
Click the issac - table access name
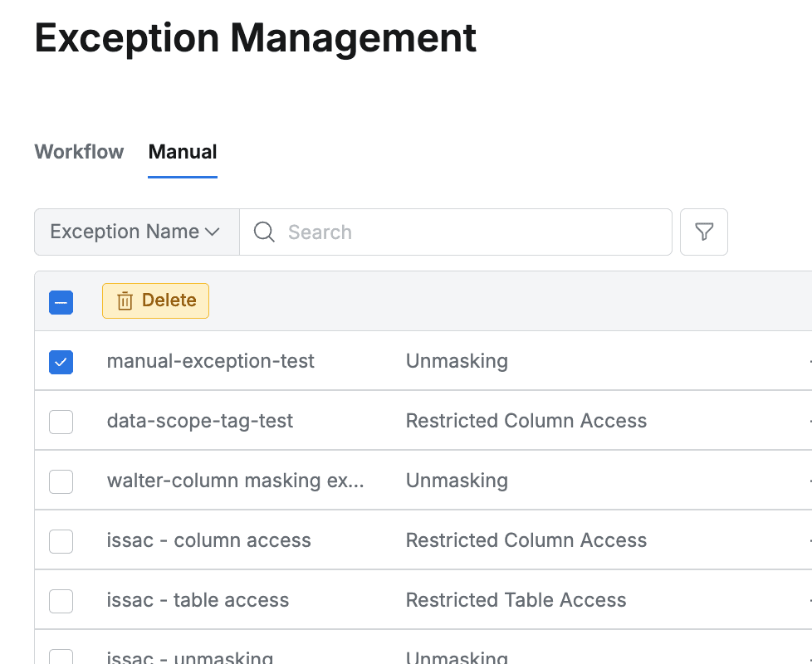click(198, 600)
